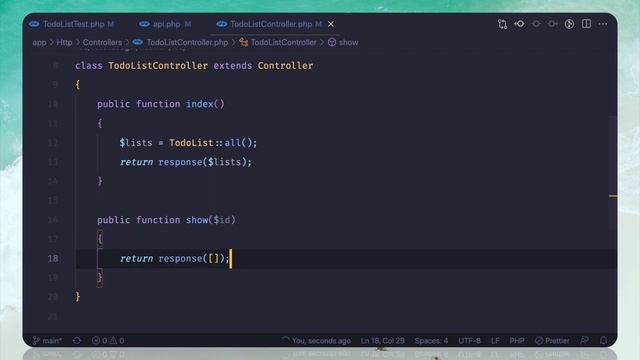Click on 'index' function name
The image size is (640, 360).
(200, 104)
